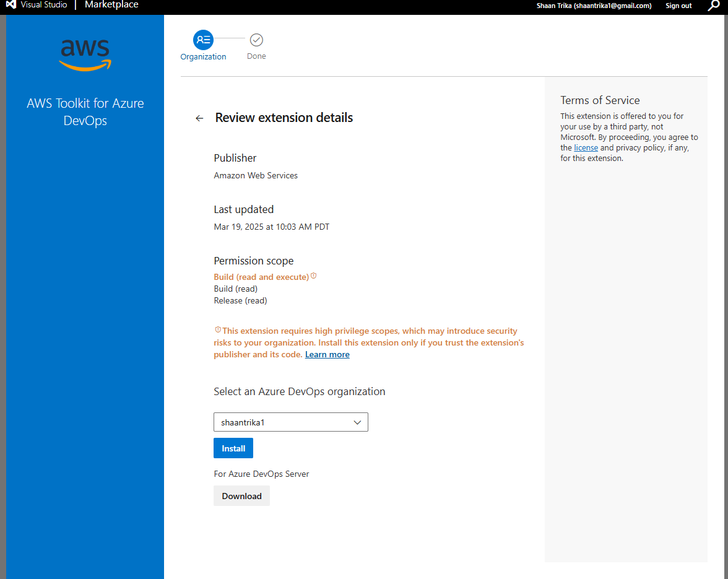
Task: Click the shield icon before the warning text
Action: (x=218, y=329)
